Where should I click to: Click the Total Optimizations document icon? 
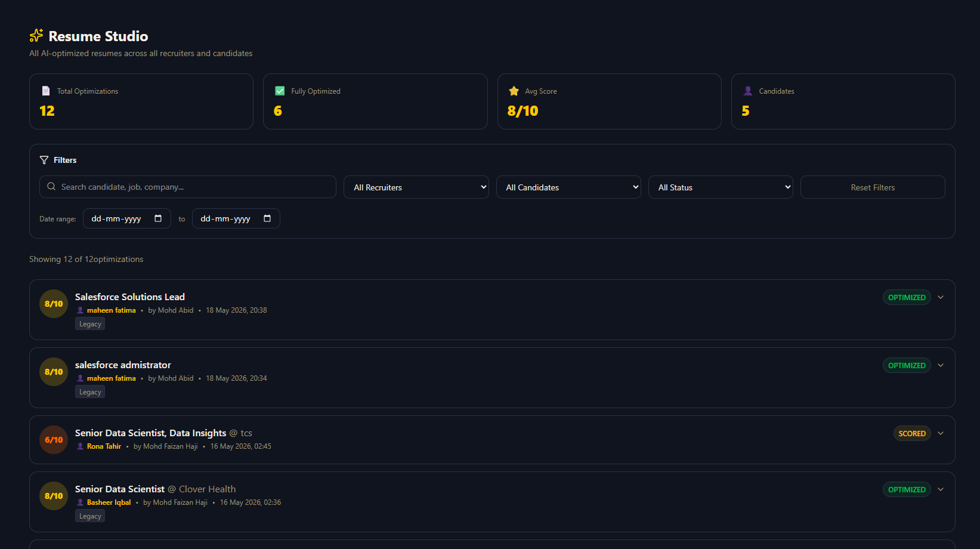coord(46,91)
